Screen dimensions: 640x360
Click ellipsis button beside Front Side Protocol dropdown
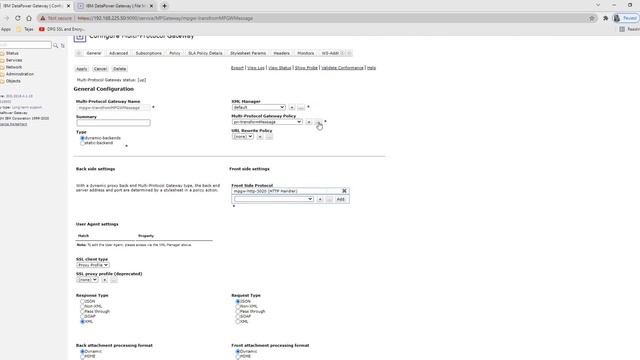(x=329, y=199)
